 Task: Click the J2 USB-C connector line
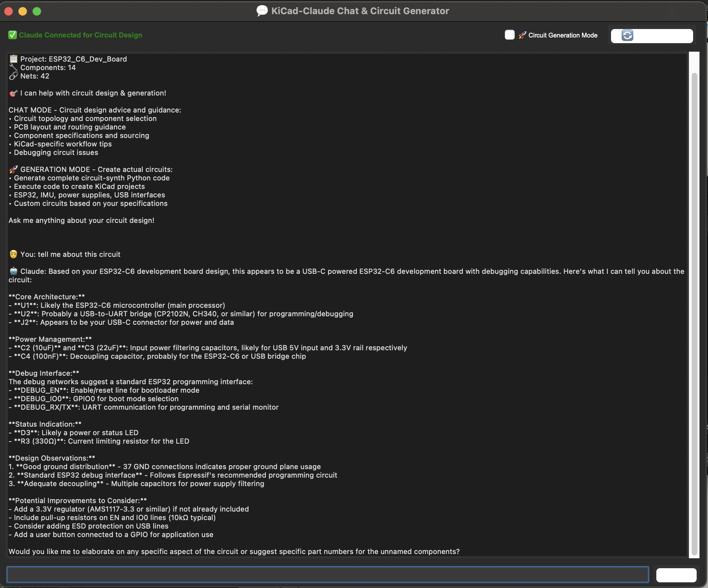(x=121, y=322)
